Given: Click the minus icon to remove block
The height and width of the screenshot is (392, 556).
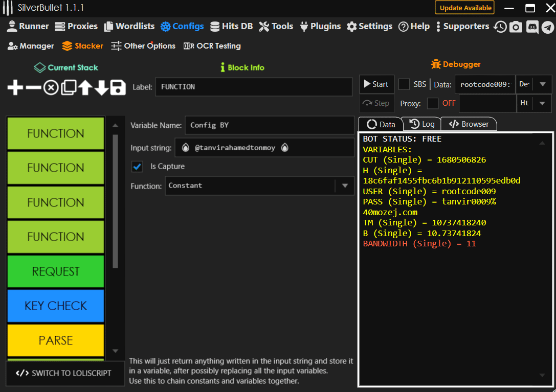Looking at the screenshot, I should point(33,88).
